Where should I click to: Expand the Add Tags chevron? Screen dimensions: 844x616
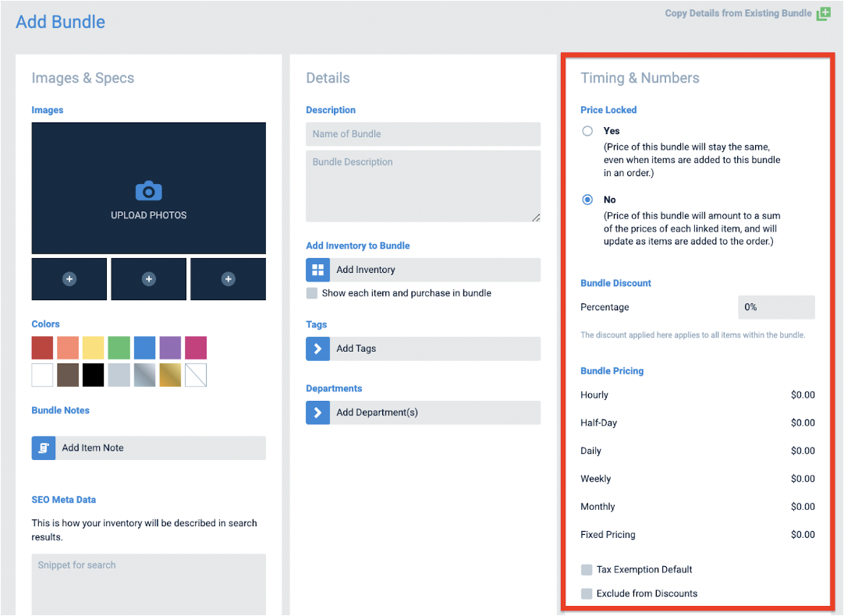317,349
